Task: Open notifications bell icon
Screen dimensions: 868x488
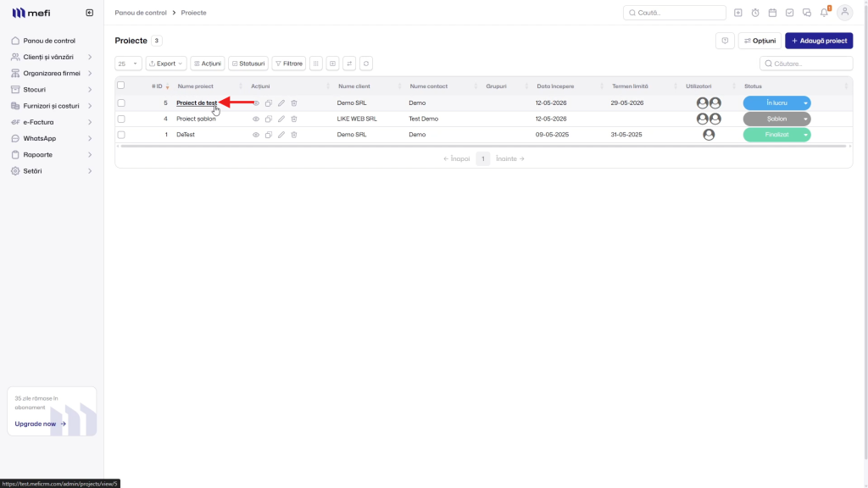Action: pos(824,13)
